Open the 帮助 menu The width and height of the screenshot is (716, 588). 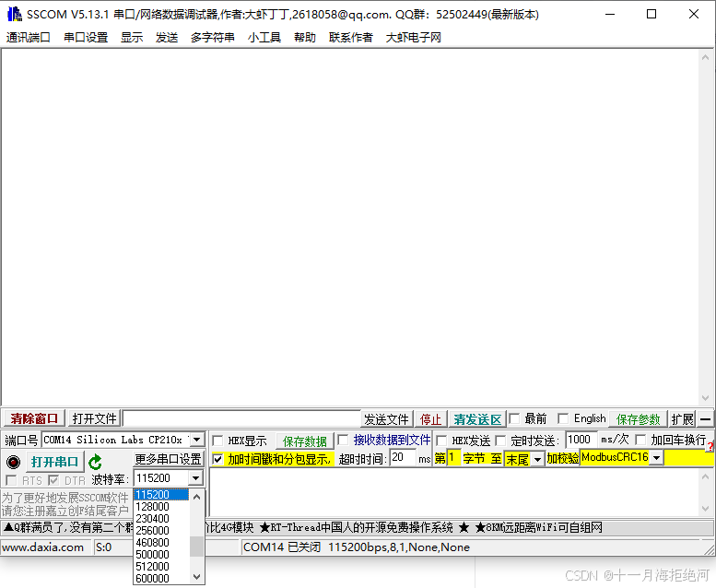click(x=305, y=38)
